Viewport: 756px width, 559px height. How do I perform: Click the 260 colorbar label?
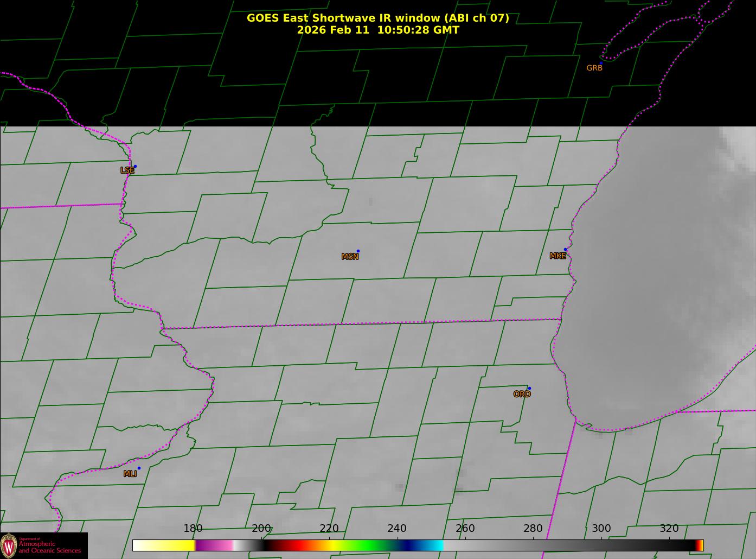pyautogui.click(x=465, y=529)
